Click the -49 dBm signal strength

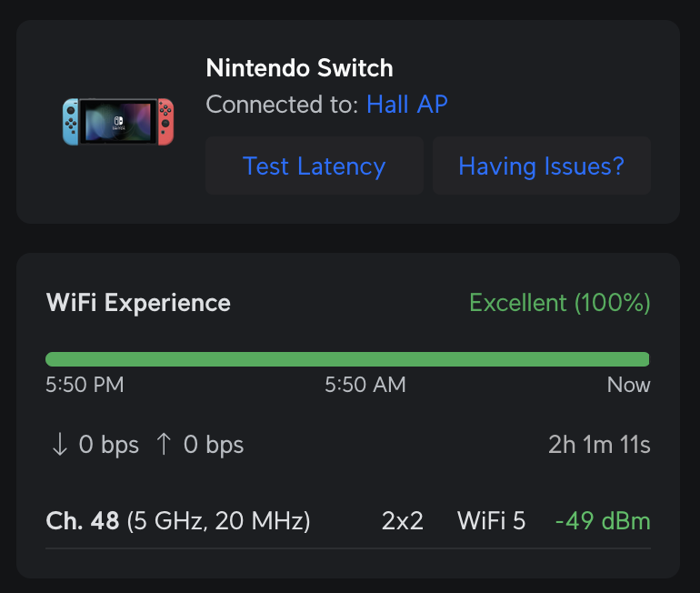click(x=603, y=521)
